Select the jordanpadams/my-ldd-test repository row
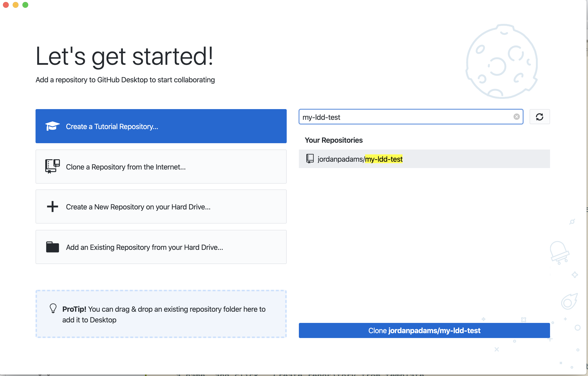The image size is (588, 376). click(x=424, y=159)
